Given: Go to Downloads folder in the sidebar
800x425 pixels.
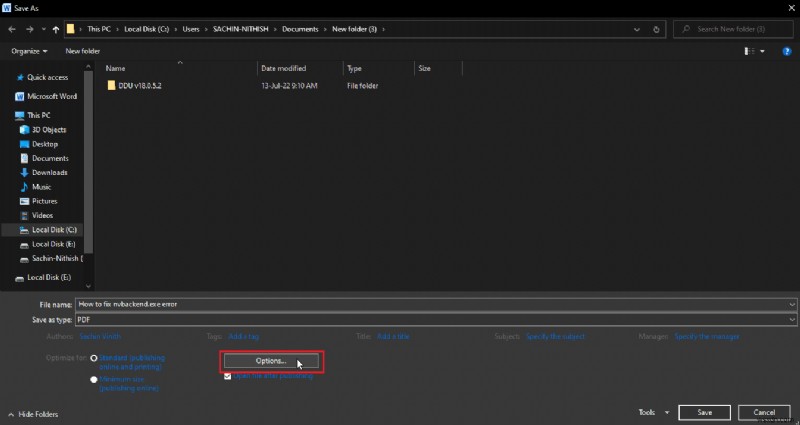Looking at the screenshot, I should point(49,172).
